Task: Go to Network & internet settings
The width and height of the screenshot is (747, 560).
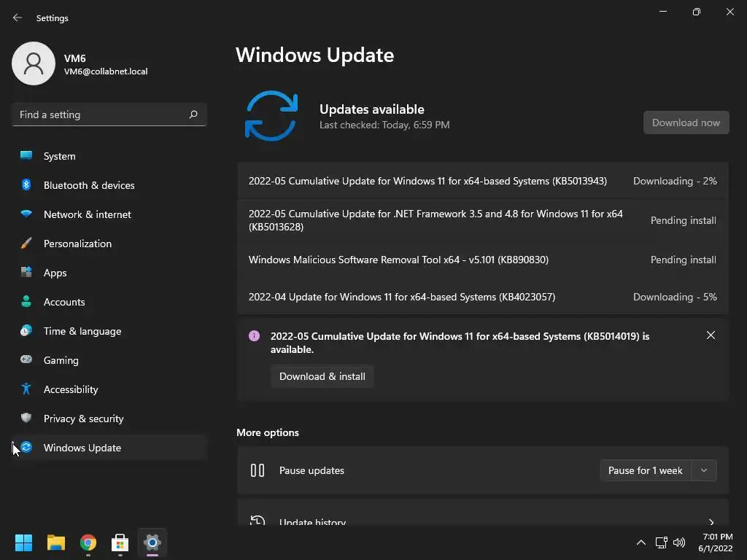Action: click(109, 214)
